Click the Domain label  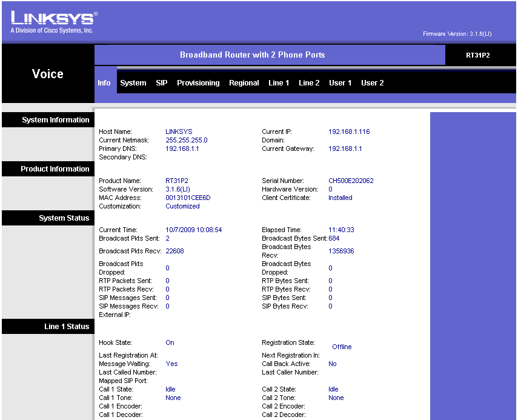pos(273,140)
